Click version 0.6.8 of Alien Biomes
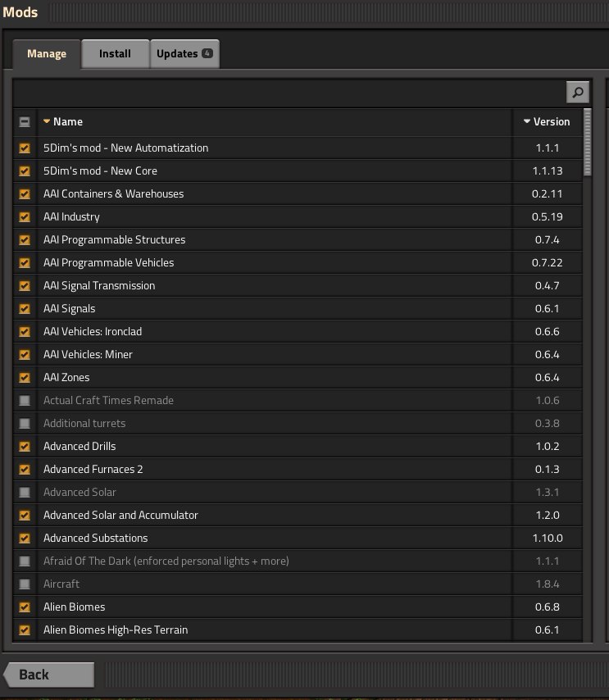Image resolution: width=609 pixels, height=700 pixels. pyautogui.click(x=547, y=607)
